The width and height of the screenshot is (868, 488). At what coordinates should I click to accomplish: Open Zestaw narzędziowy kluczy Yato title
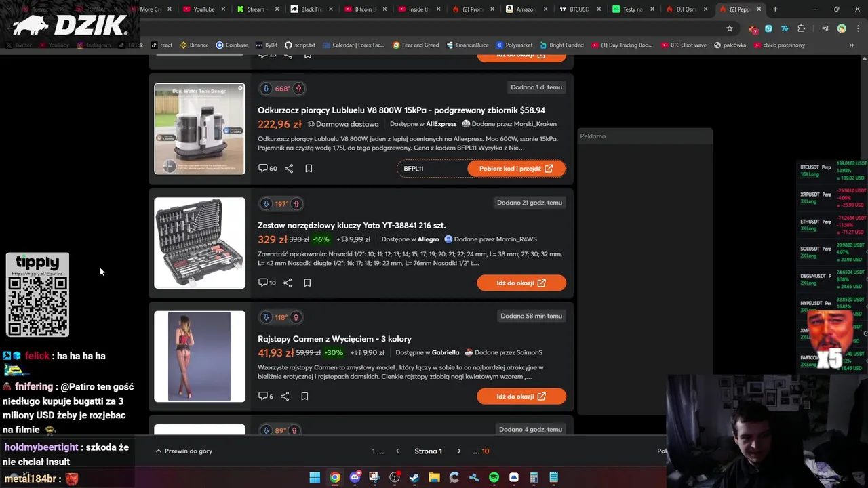(351, 225)
